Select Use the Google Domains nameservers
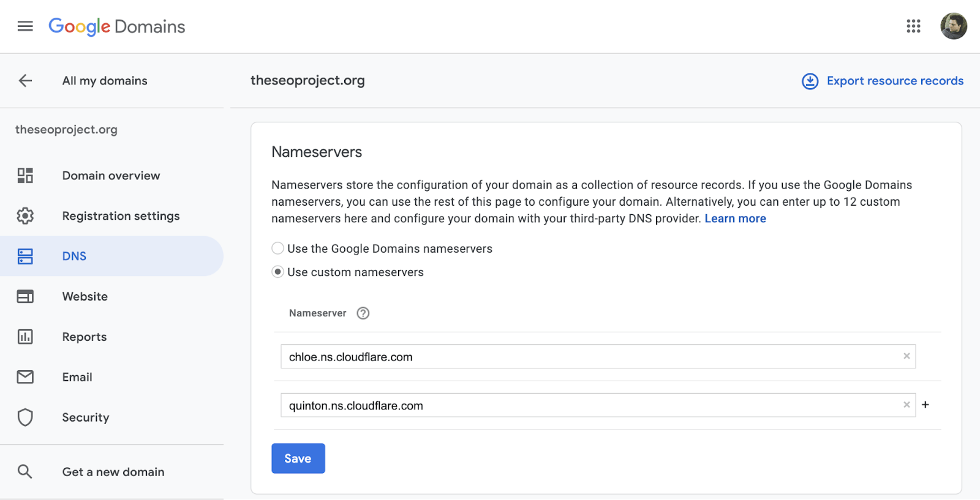 pyautogui.click(x=278, y=248)
